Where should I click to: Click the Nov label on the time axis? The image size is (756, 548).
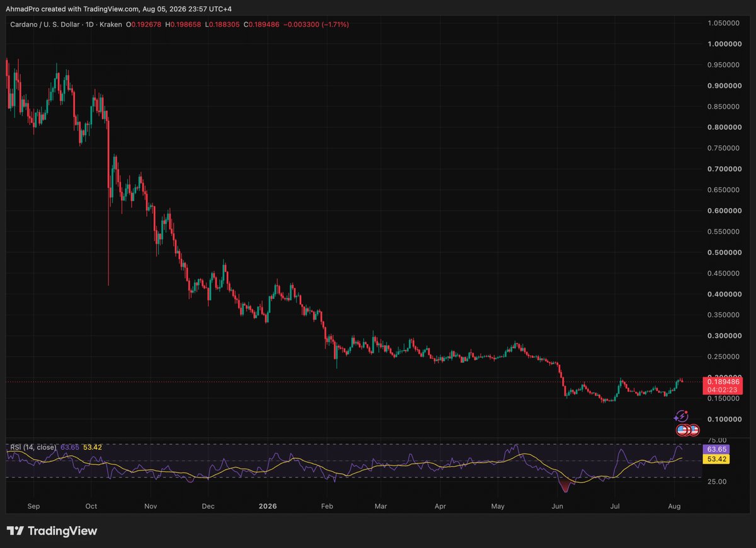click(150, 506)
